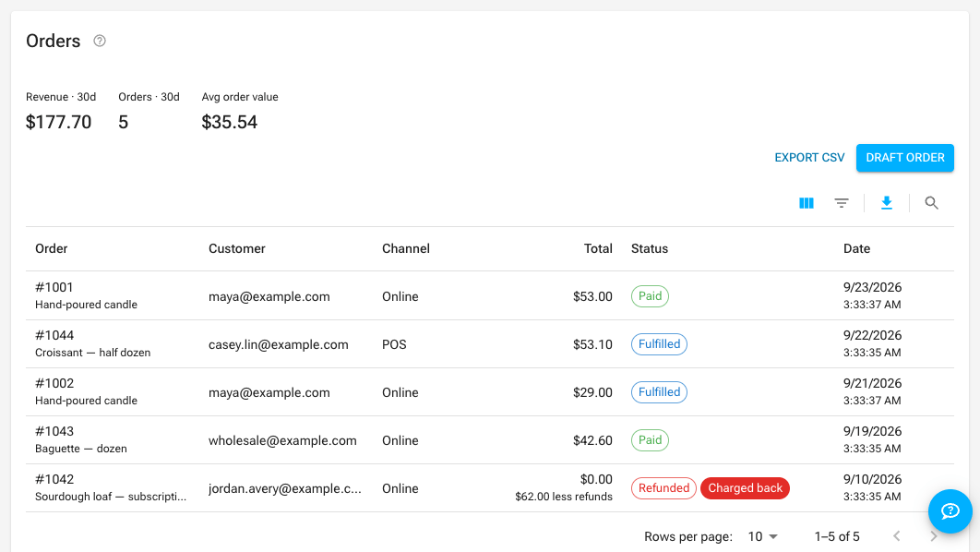Image resolution: width=980 pixels, height=552 pixels.
Task: Click the $0.00 total on order #1042
Action: click(x=596, y=479)
